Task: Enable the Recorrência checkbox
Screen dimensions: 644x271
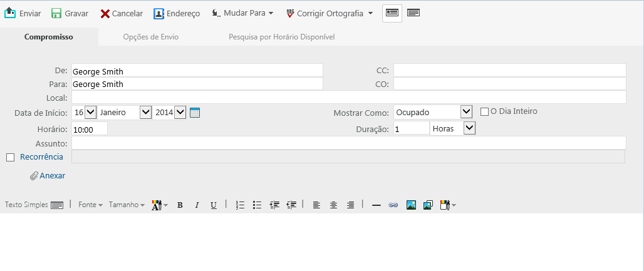Action: [x=10, y=157]
